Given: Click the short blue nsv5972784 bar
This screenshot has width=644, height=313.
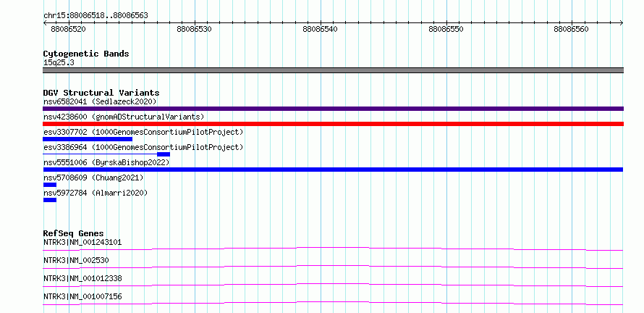Looking at the screenshot, I should tap(50, 200).
